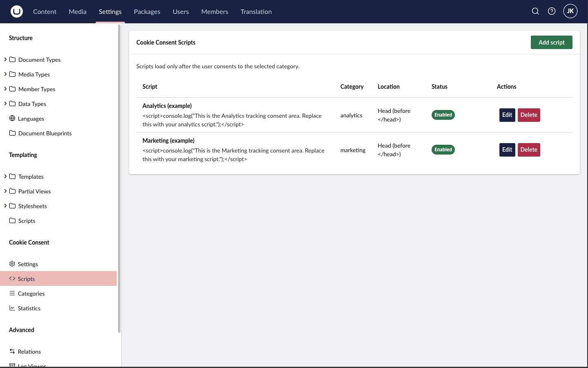Expand the Media Types tree node
The image size is (588, 368).
5,74
